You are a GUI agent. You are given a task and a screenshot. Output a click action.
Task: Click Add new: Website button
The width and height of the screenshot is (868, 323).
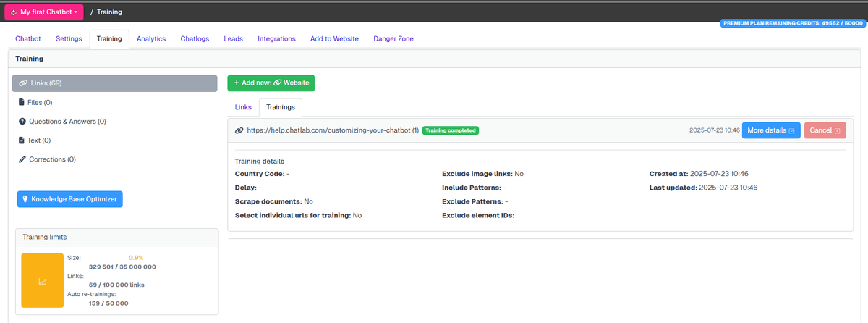point(271,83)
